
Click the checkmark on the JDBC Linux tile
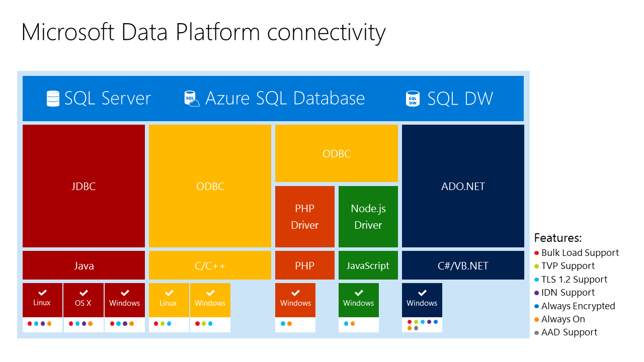[42, 293]
